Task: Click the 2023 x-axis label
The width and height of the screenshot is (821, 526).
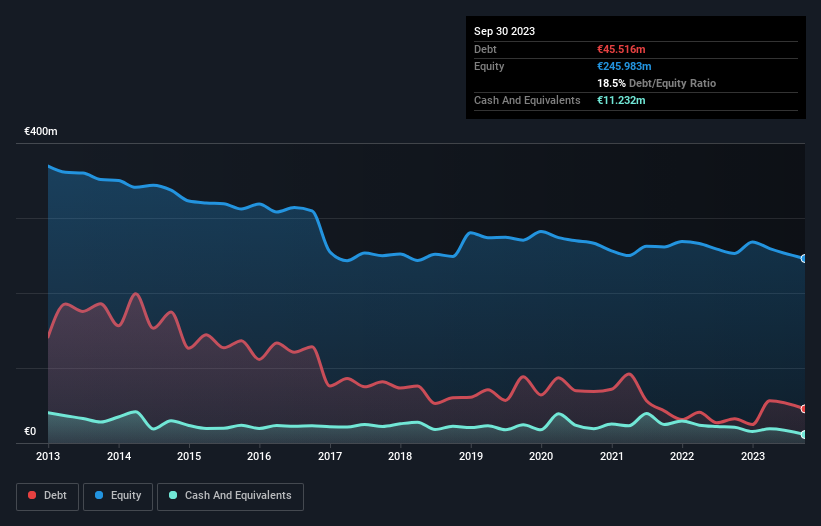Action: pyautogui.click(x=752, y=456)
